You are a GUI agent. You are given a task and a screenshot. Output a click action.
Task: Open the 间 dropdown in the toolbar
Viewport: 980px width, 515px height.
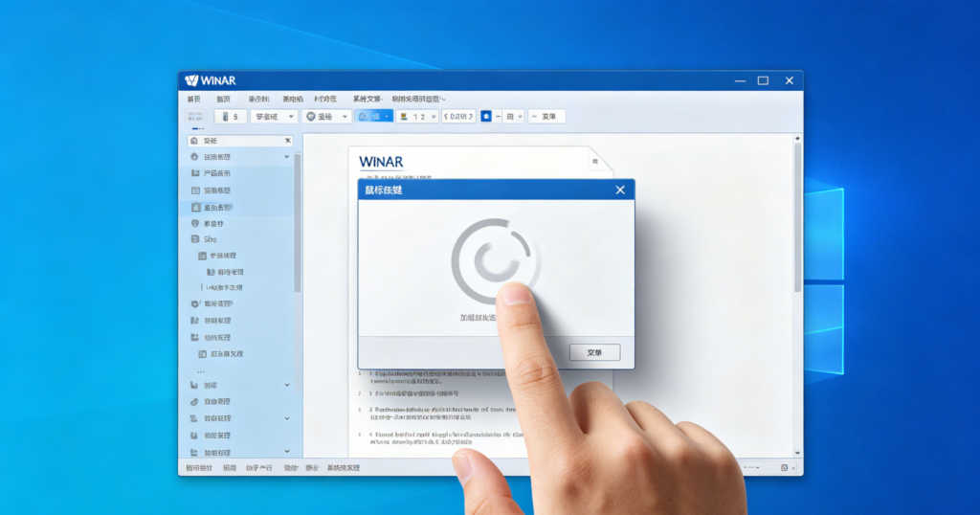tap(514, 116)
